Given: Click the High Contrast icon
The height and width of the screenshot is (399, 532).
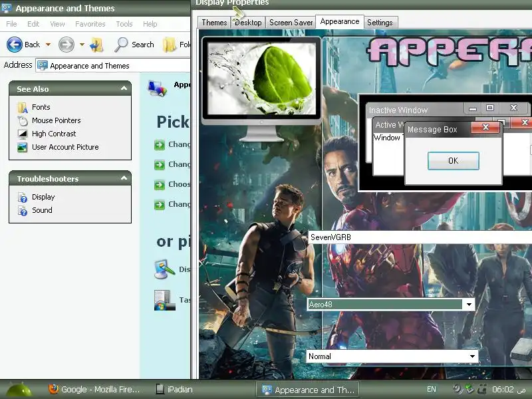Looking at the screenshot, I should [23, 134].
